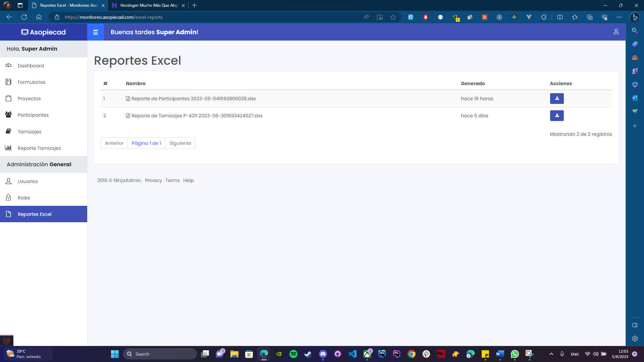Click the Siguiente pagination button
The image size is (644, 362).
tap(180, 143)
